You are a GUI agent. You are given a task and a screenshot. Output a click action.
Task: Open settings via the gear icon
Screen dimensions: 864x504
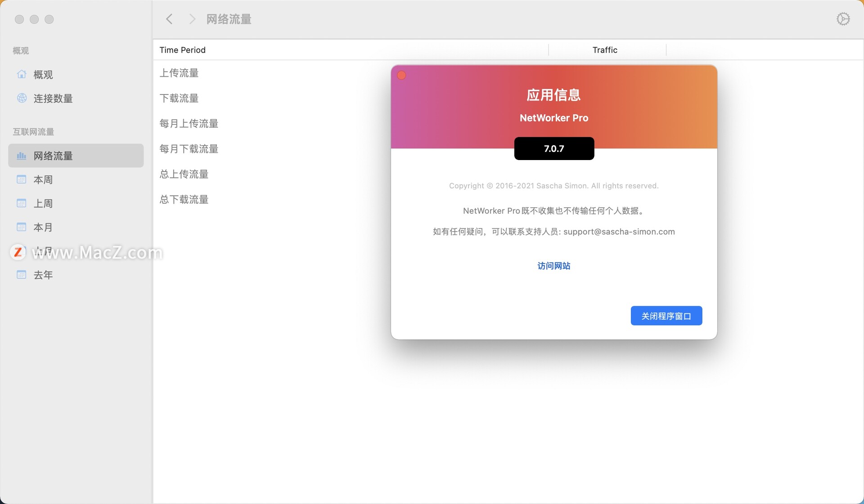843,19
